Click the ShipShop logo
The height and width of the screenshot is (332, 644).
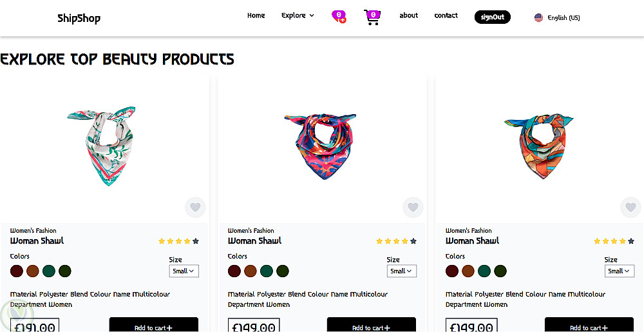pos(79,18)
